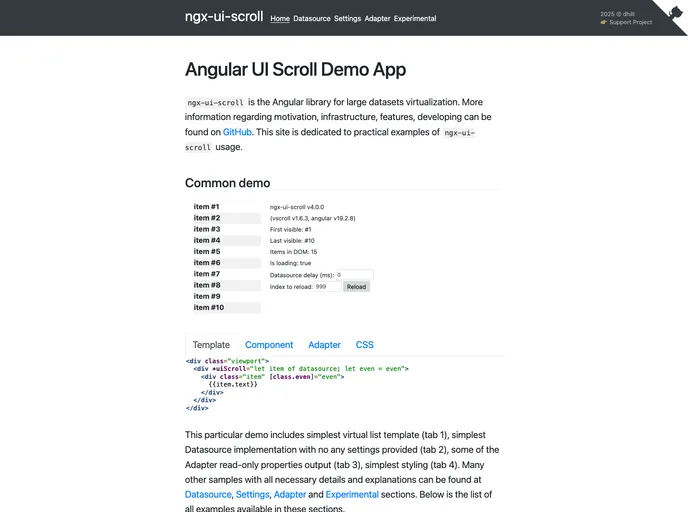Select list row item #1

pyautogui.click(x=227, y=207)
